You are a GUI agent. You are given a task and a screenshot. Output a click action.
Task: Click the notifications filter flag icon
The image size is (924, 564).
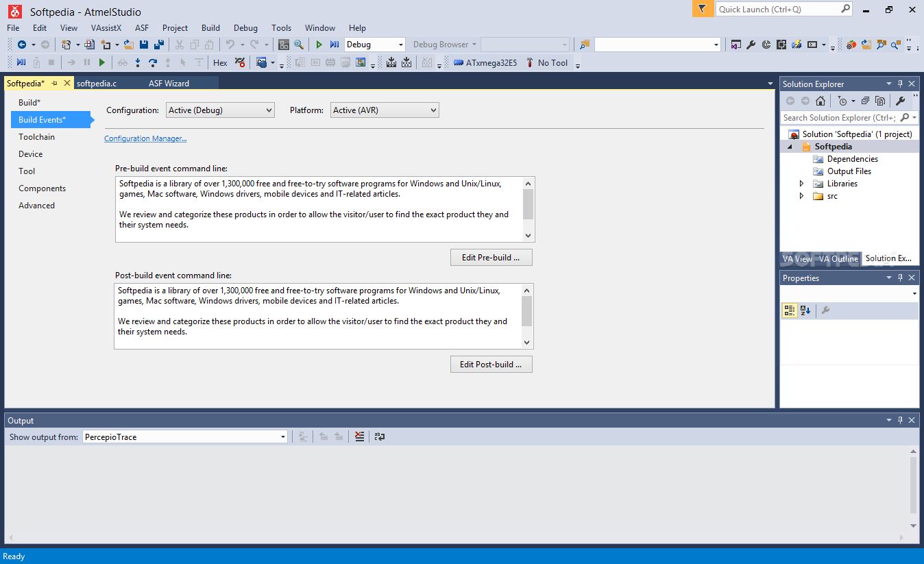701,9
